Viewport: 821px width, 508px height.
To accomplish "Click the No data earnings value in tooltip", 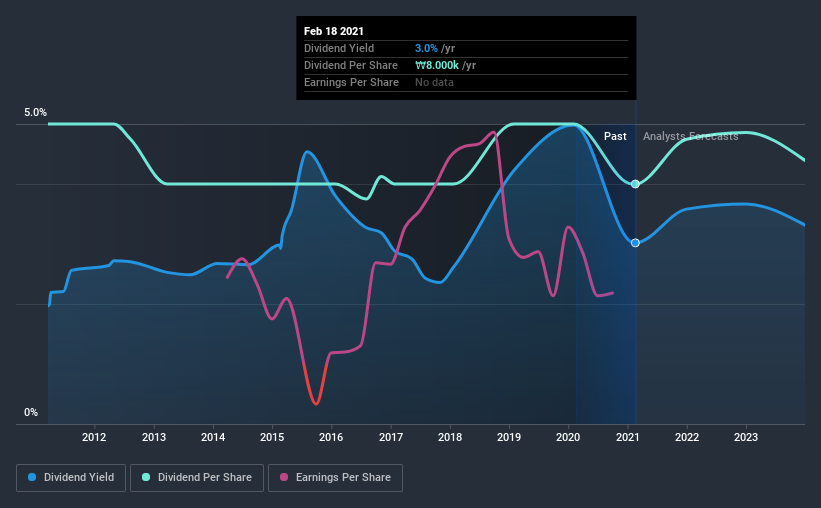I will click(x=434, y=83).
